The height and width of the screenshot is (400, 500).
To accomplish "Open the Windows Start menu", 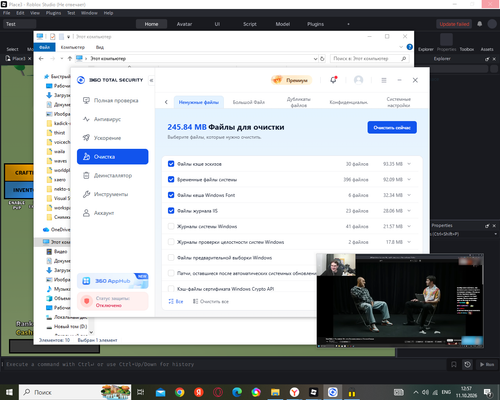I will (x=9, y=392).
